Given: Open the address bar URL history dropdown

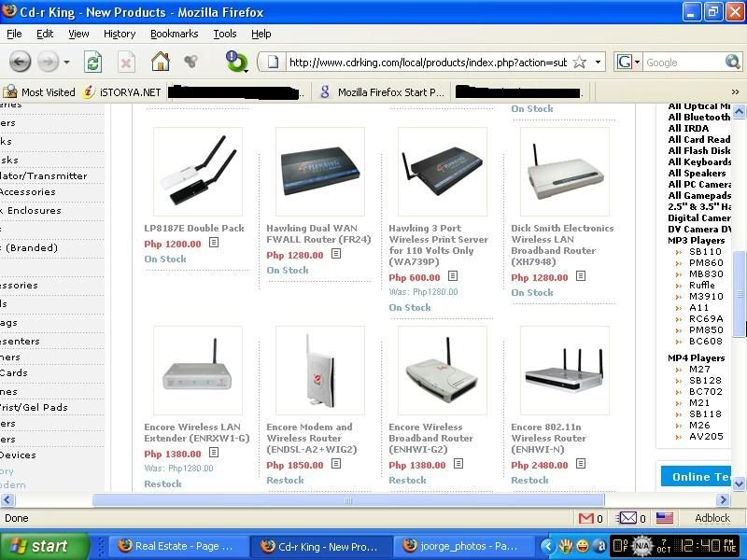Looking at the screenshot, I should [x=598, y=62].
